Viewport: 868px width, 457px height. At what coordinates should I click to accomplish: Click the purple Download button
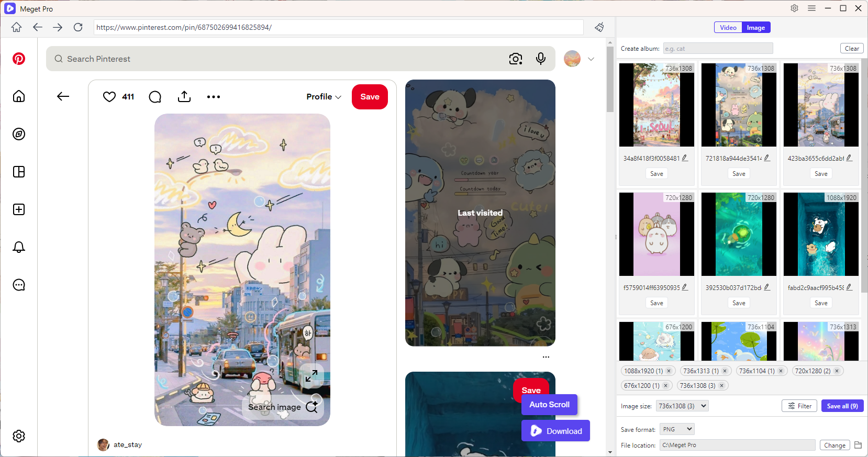pos(555,431)
